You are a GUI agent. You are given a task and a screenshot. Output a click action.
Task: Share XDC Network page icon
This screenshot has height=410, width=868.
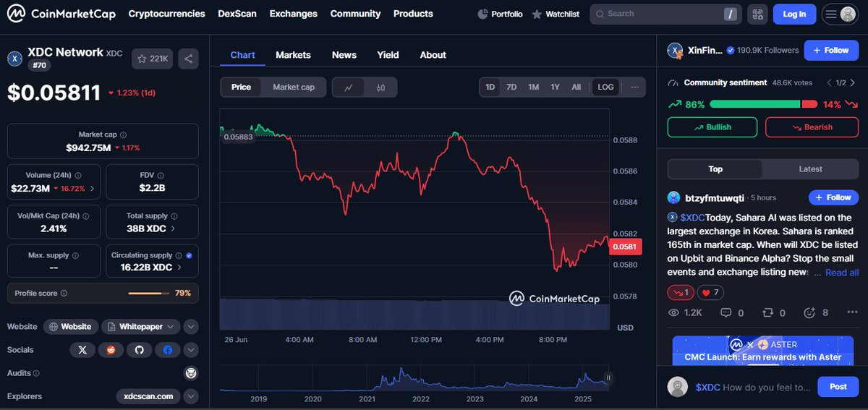tap(188, 59)
